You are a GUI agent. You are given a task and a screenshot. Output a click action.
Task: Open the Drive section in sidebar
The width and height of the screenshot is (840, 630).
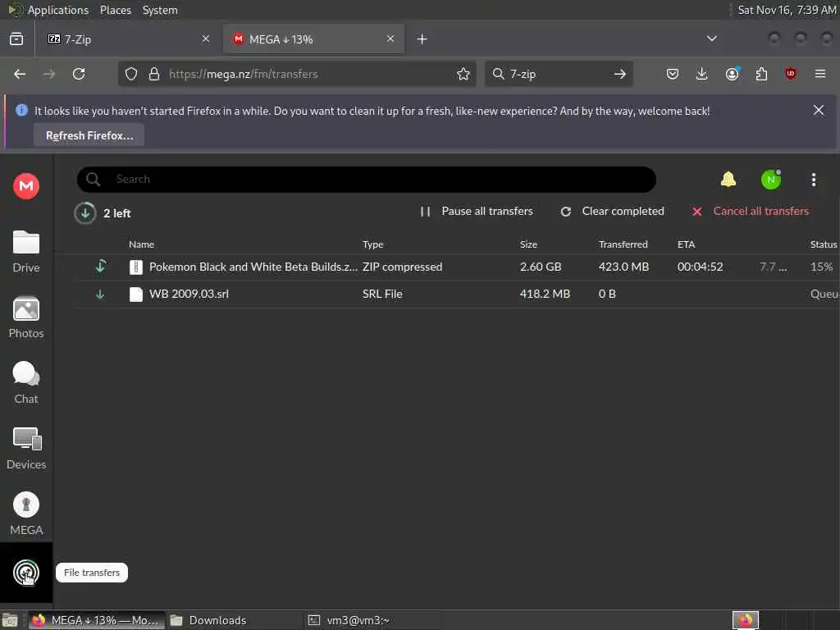[25, 251]
